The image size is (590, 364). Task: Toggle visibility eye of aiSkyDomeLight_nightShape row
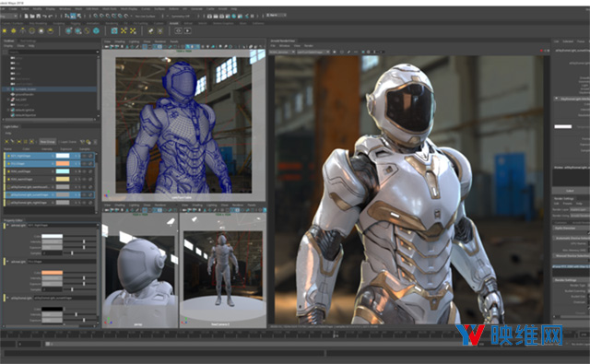click(x=84, y=203)
